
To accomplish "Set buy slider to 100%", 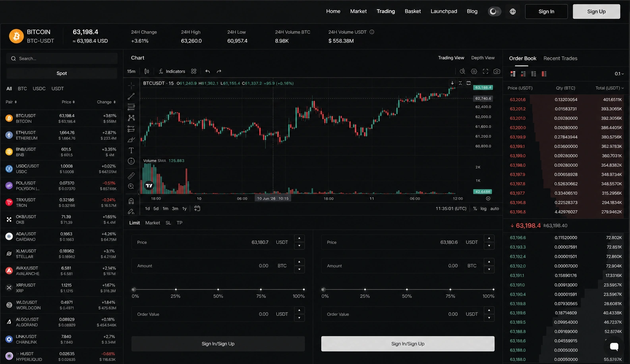I will (304, 289).
